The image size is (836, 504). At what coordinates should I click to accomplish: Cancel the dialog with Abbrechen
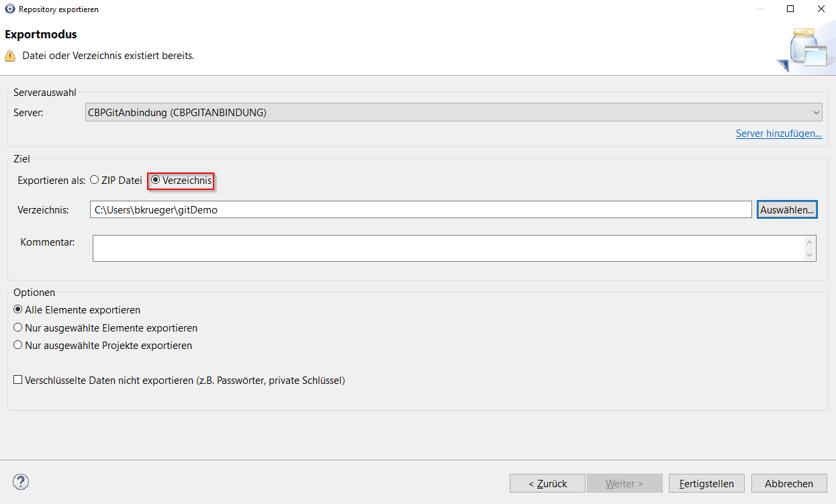(789, 483)
